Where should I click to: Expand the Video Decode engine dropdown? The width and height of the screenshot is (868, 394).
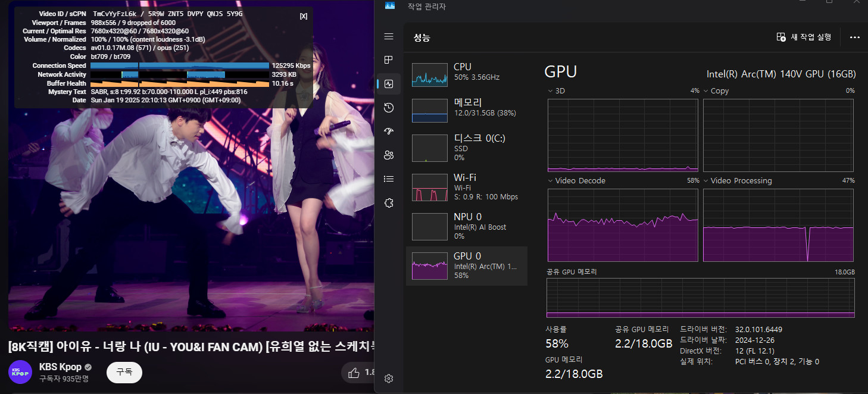(550, 180)
